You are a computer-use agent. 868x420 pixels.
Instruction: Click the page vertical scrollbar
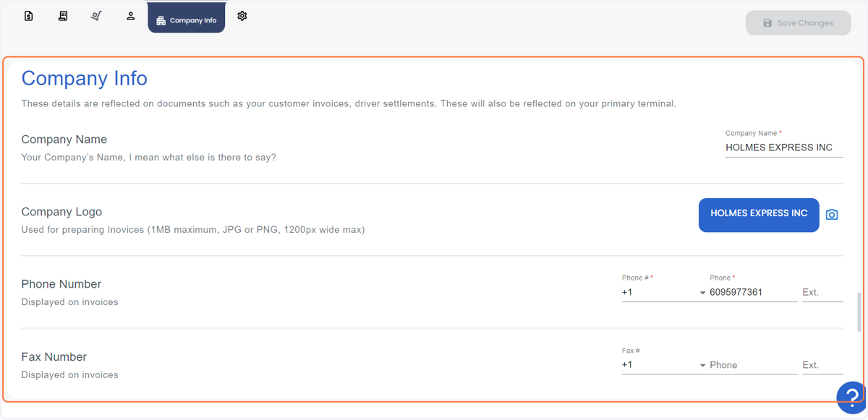pos(859,312)
